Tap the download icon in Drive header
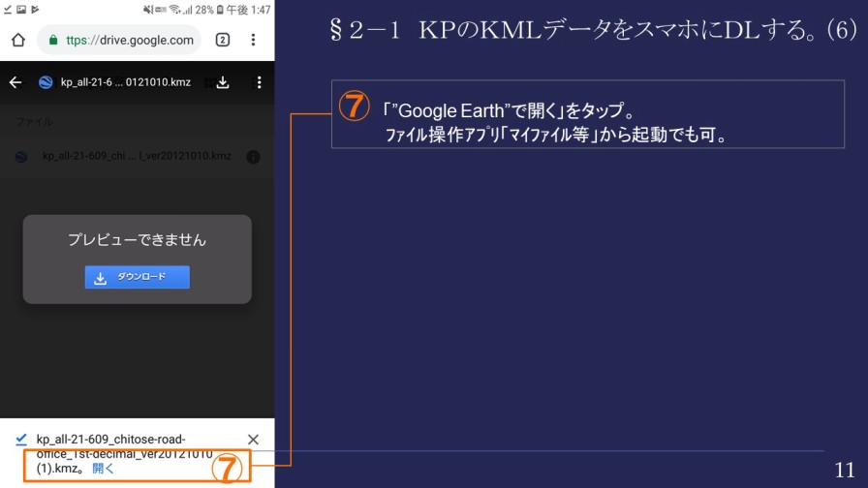The width and height of the screenshot is (868, 488). click(223, 83)
